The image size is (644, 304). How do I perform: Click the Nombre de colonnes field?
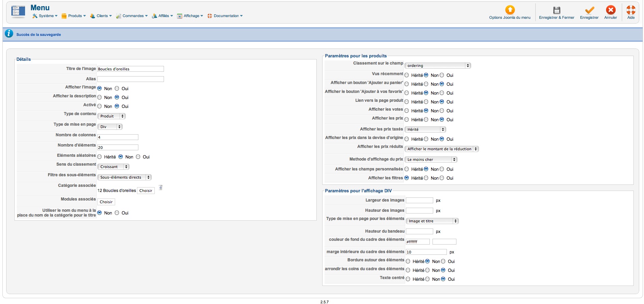118,137
